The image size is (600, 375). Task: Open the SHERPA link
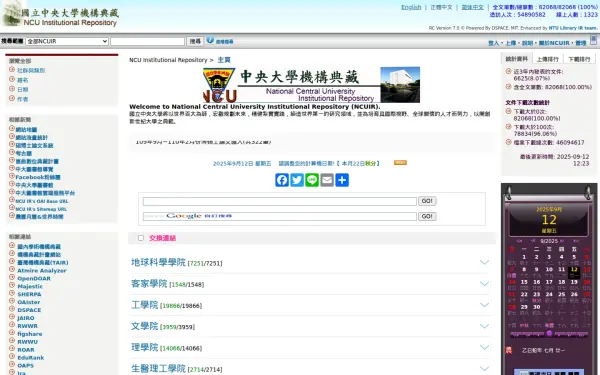click(29, 294)
